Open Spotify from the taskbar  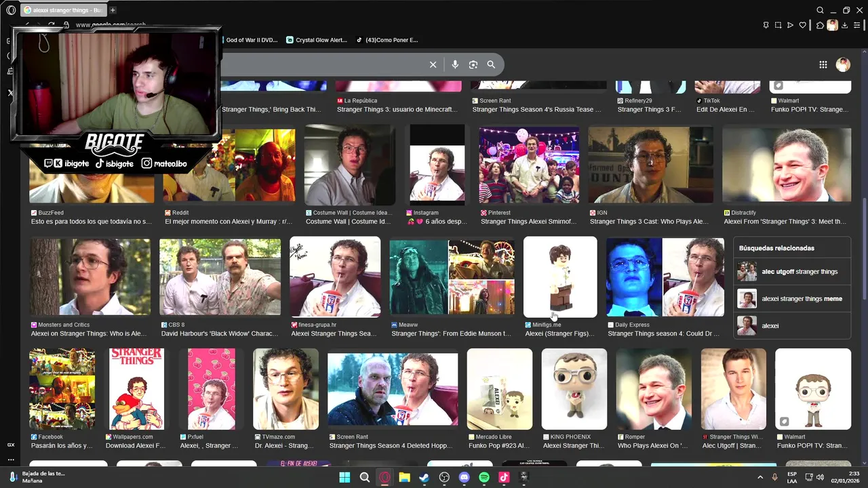484,477
